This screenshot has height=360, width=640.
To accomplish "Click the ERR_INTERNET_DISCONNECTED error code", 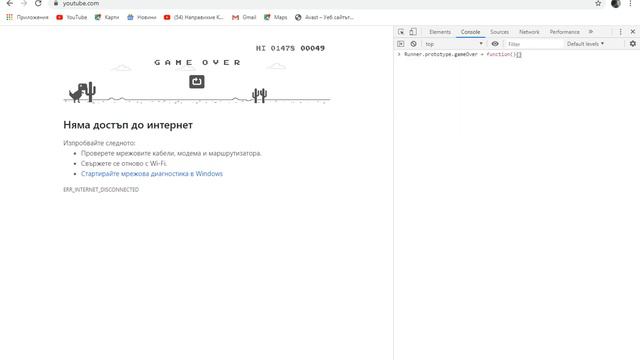I will click(x=101, y=189).
